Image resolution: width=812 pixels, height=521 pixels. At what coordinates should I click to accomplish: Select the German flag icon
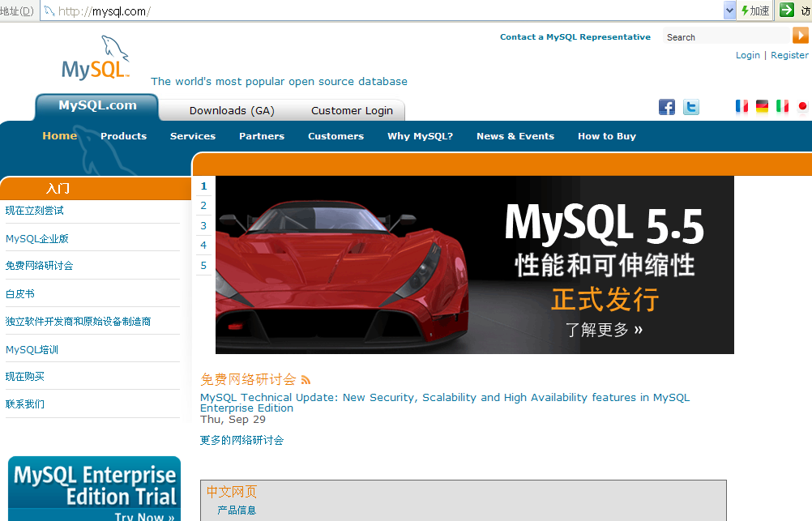pos(762,106)
